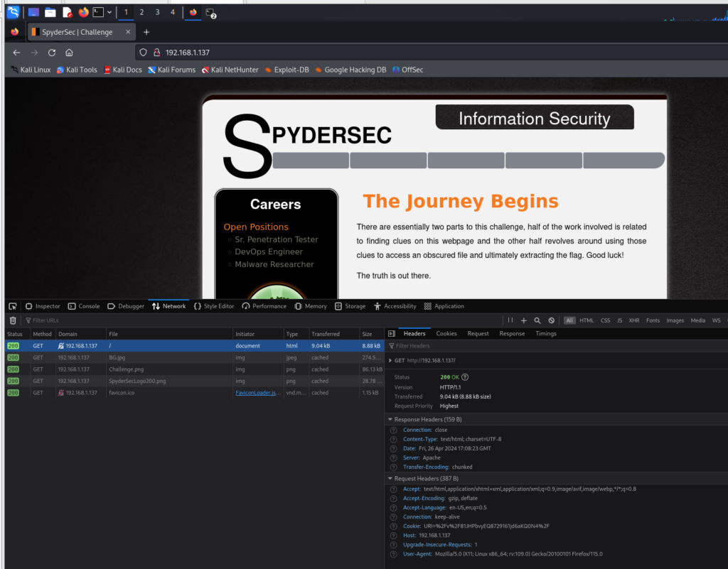728x569 pixels.
Task: Click the element picker icon in DevTools
Action: click(x=13, y=306)
